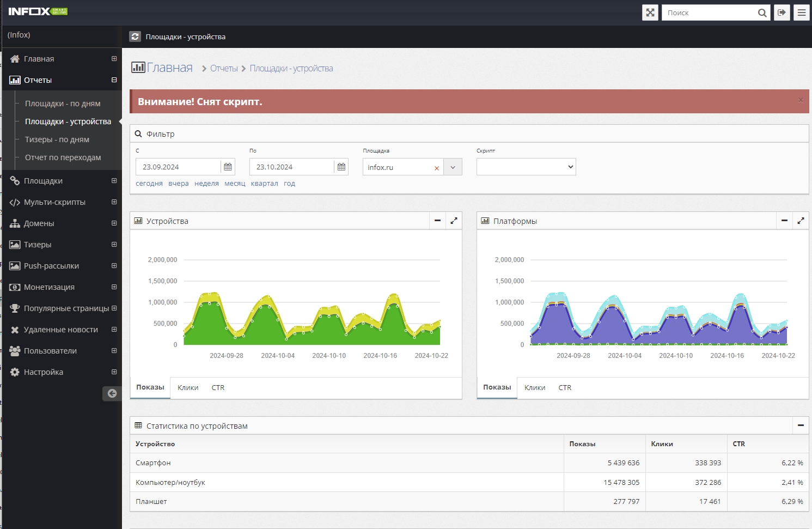Switch Платформы chart to CTR tab
Image resolution: width=812 pixels, height=529 pixels.
[565, 388]
